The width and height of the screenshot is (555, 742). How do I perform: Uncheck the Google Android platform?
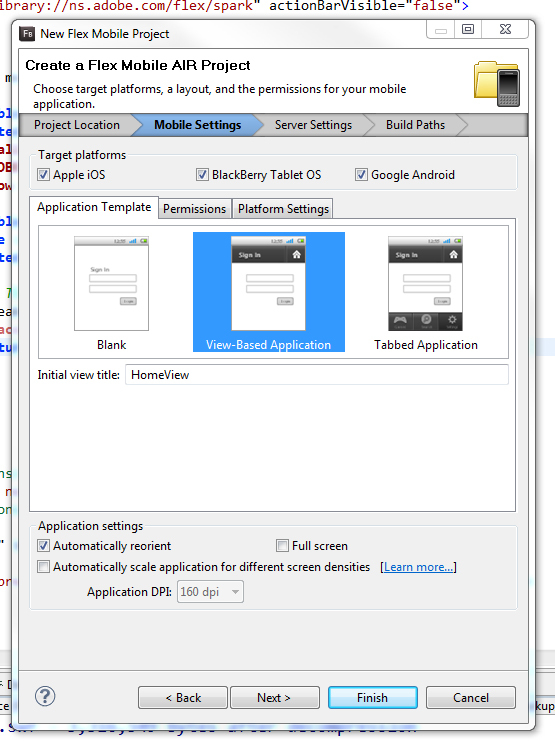click(x=361, y=175)
